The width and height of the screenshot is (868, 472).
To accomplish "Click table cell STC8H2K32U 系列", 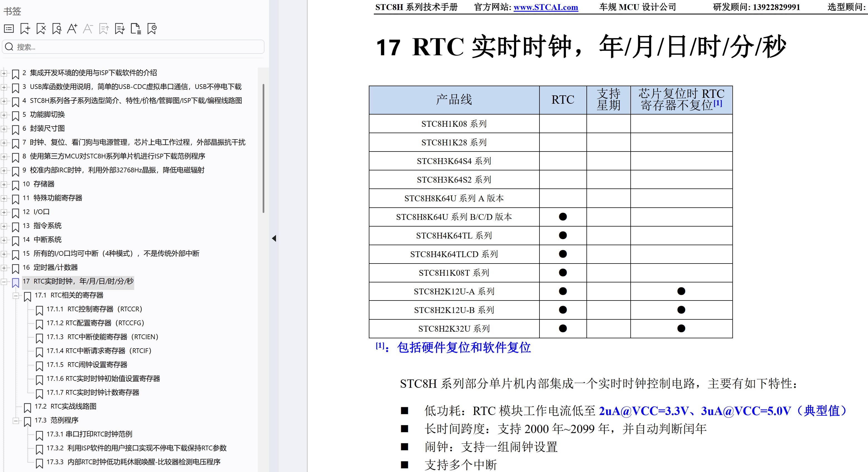I will click(454, 329).
